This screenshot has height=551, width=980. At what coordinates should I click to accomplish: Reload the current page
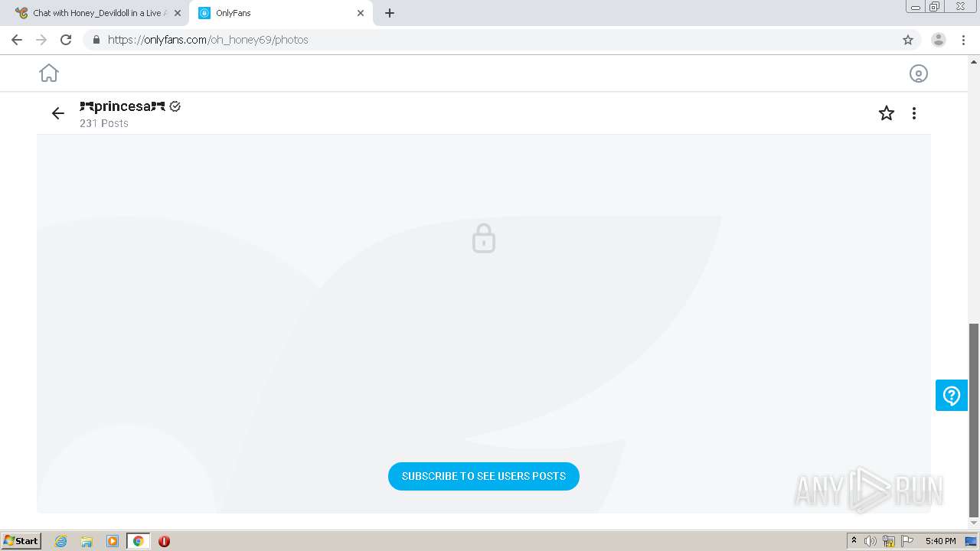(66, 40)
